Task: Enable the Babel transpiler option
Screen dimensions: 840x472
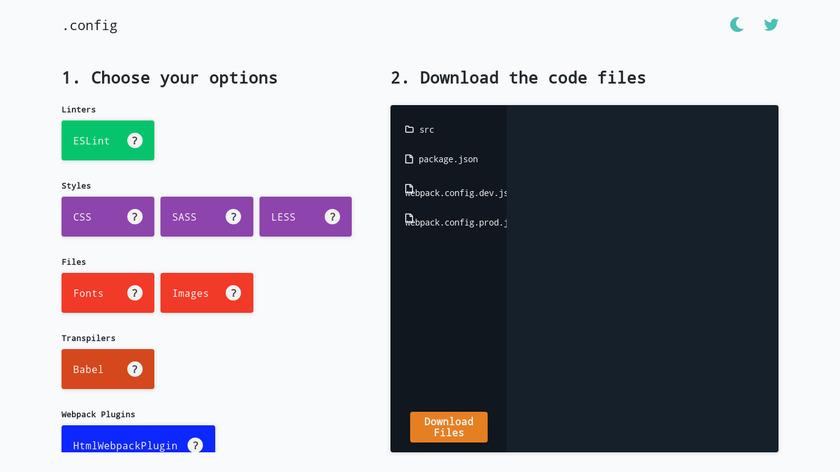Action: 89,369
